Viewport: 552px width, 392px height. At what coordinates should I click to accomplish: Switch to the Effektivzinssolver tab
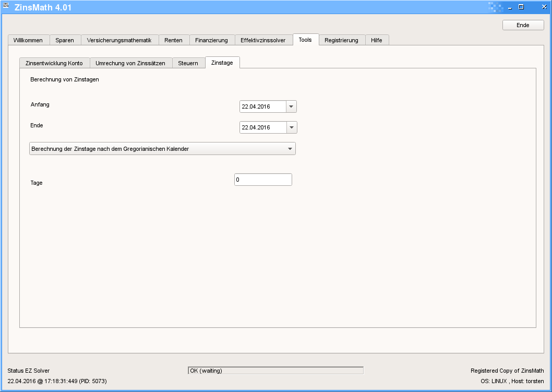(x=263, y=40)
